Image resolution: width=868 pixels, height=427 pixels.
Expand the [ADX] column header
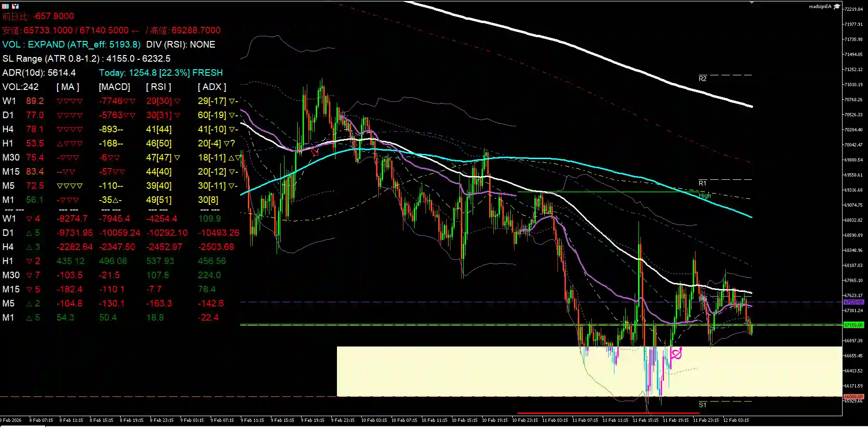(212, 87)
